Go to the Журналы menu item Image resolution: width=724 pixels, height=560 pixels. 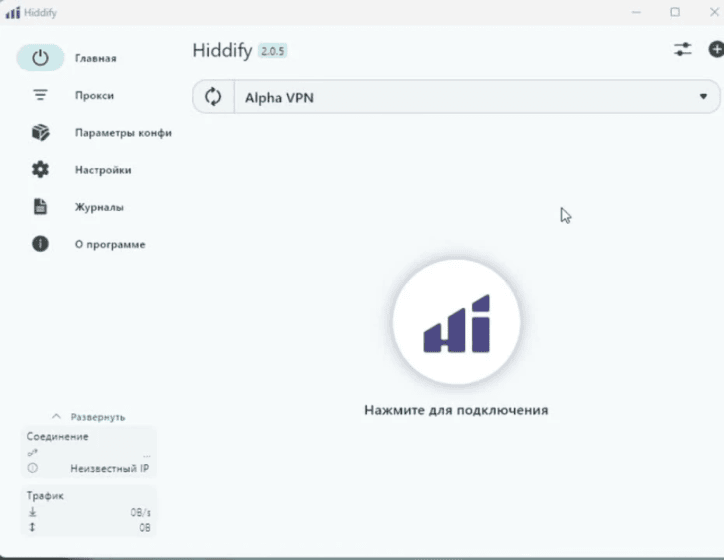(x=99, y=207)
